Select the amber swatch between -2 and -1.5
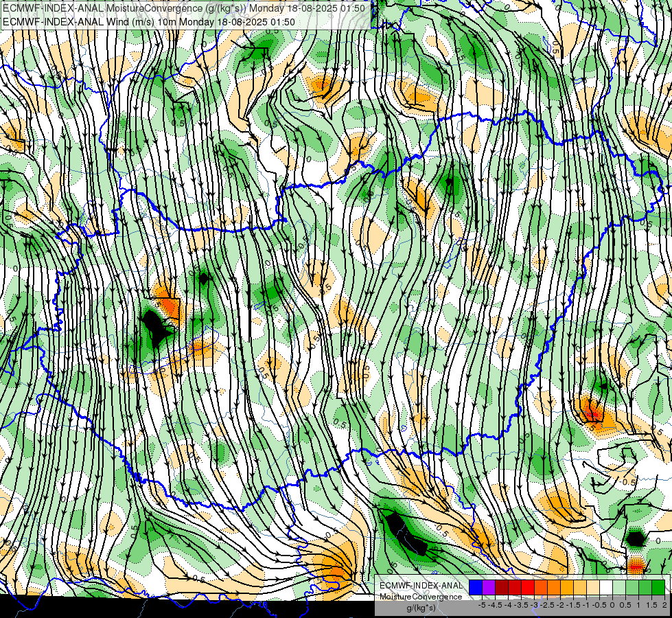 (x=567, y=588)
